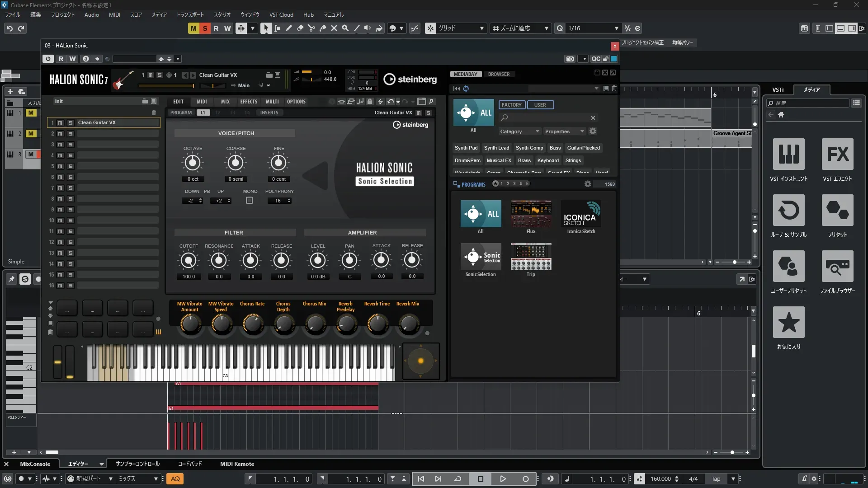Toggle global Mute M button
This screenshot has width=868, height=488.
pyautogui.click(x=193, y=28)
